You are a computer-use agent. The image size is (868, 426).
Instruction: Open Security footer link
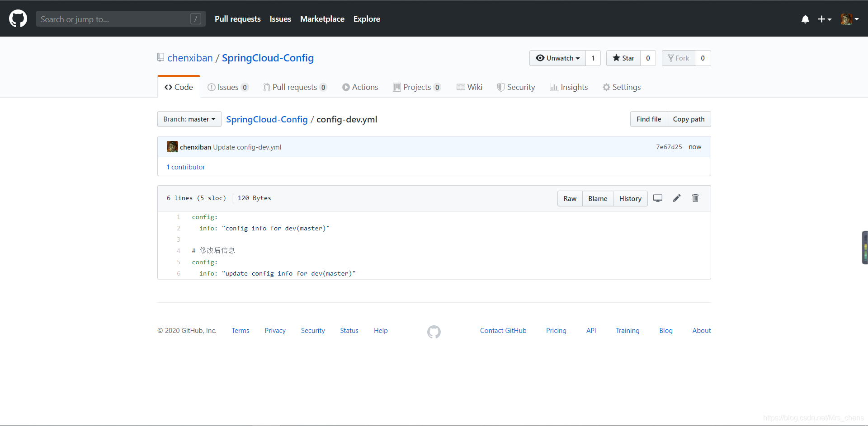click(x=313, y=331)
